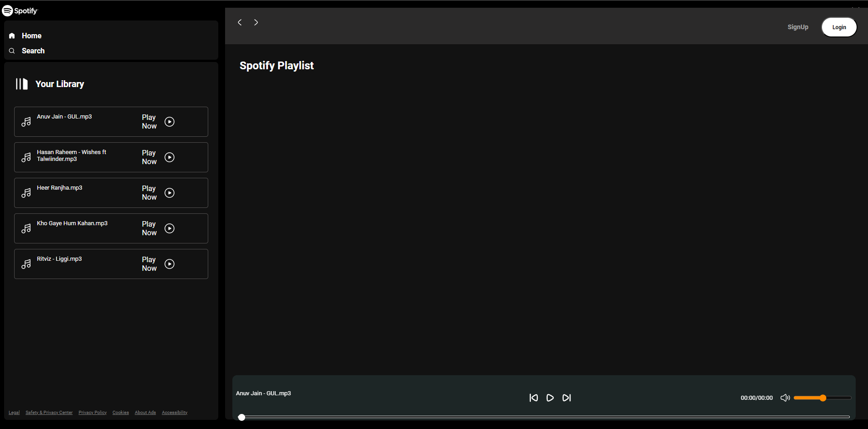Adjust the orange volume slider
Viewport: 868px width, 429px height.
[822, 398]
